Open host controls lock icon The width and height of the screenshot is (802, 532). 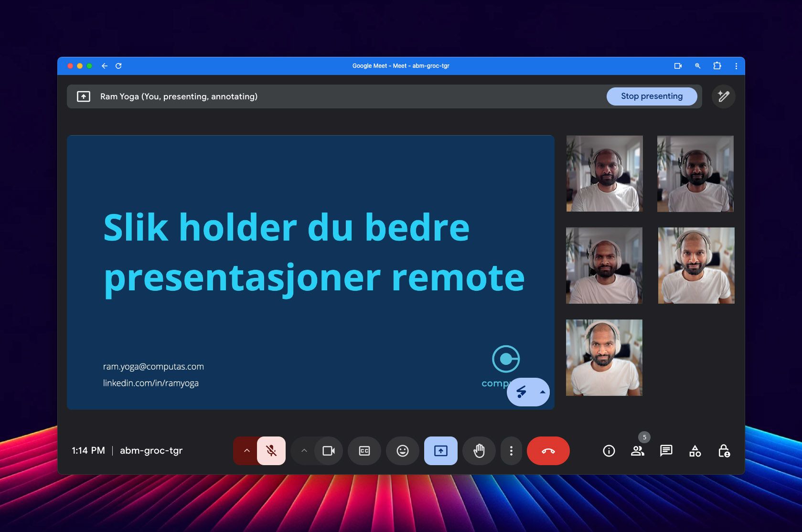point(724,451)
